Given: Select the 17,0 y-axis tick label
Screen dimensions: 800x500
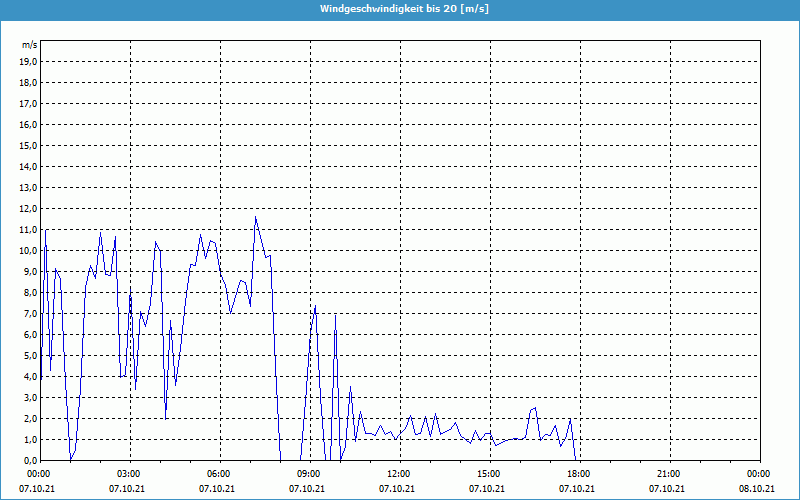Looking at the screenshot, I should [x=28, y=103].
